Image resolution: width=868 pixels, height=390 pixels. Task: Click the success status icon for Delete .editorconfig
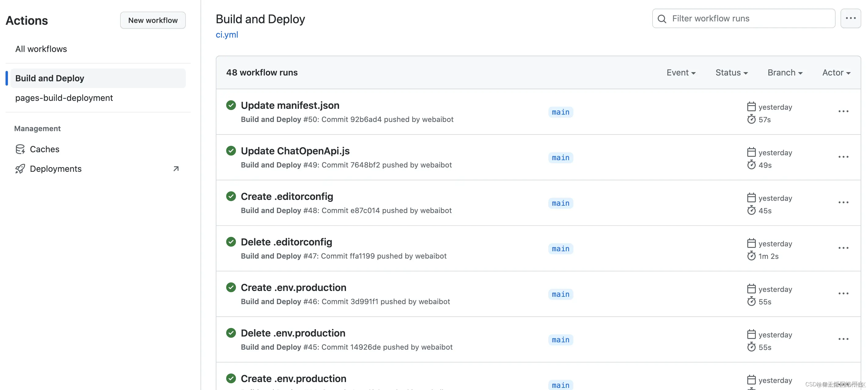pyautogui.click(x=231, y=242)
